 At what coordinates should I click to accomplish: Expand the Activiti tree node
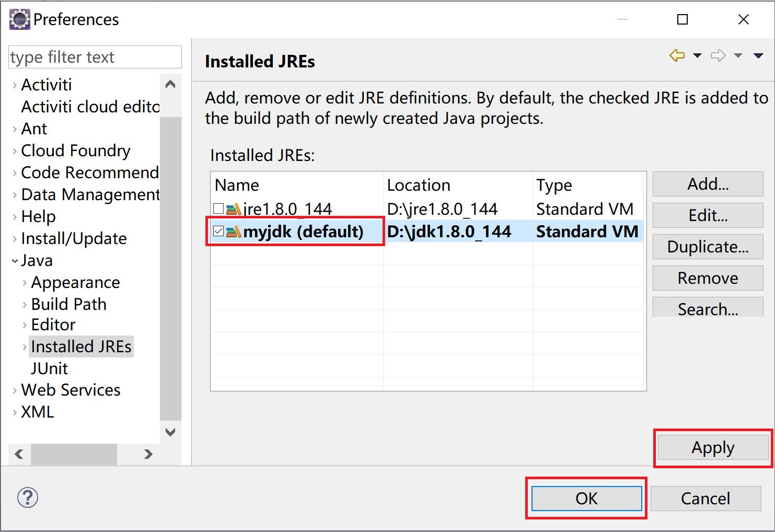tap(15, 85)
